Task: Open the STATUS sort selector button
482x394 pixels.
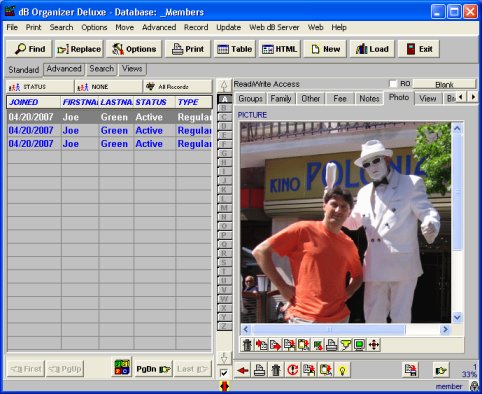Action: 40,87
